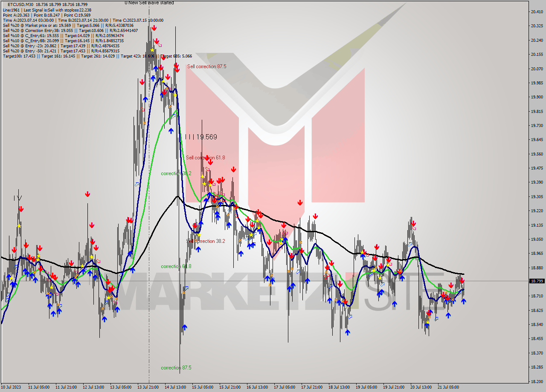Click the 20.325 price axis label
Screen dimensions: 546x392
537,26
